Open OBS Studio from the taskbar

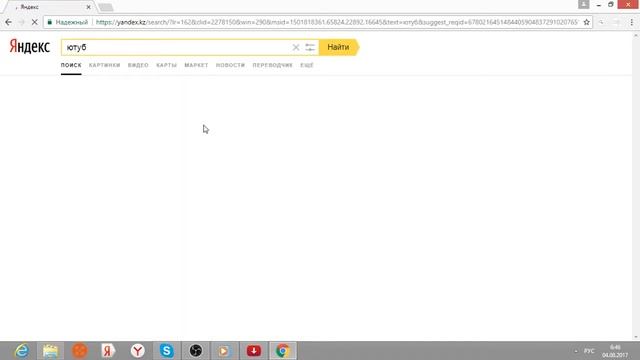tap(196, 351)
